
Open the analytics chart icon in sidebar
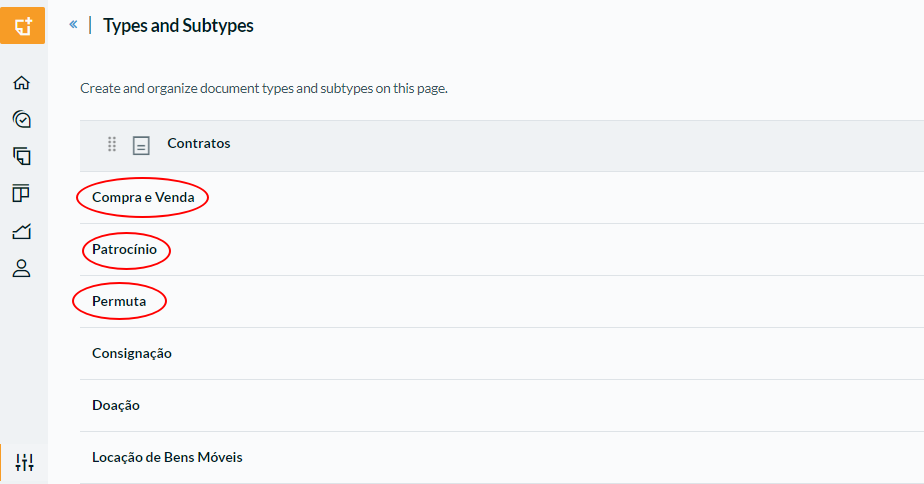[x=22, y=231]
